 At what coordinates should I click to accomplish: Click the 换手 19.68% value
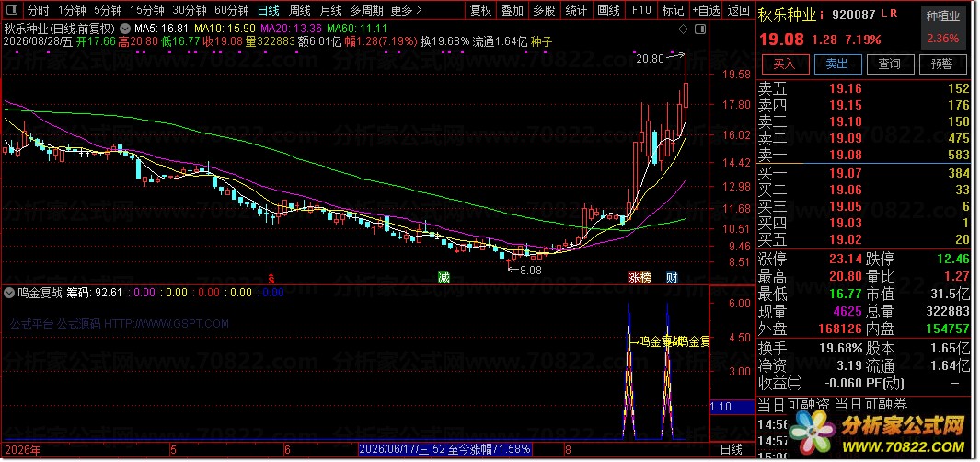pyautogui.click(x=839, y=348)
